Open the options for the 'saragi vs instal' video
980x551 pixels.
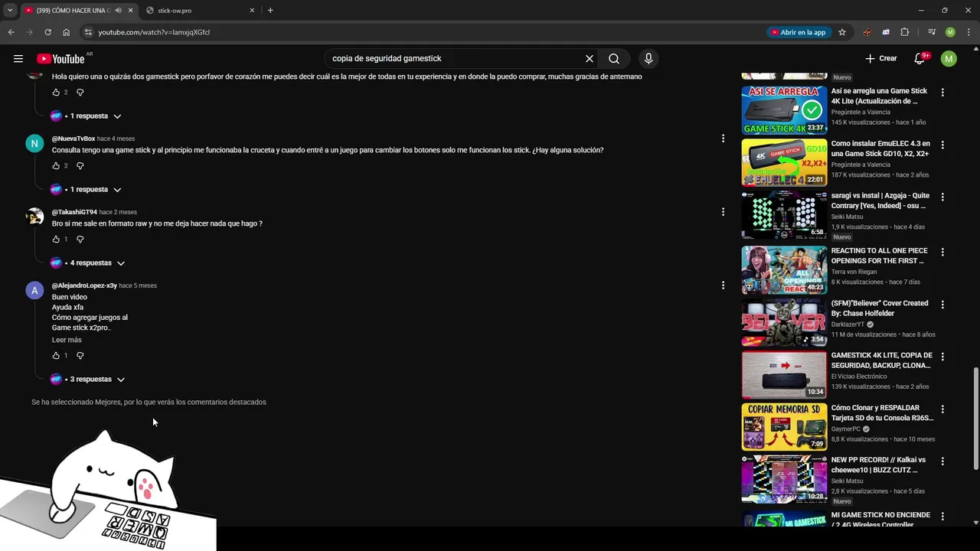point(942,197)
